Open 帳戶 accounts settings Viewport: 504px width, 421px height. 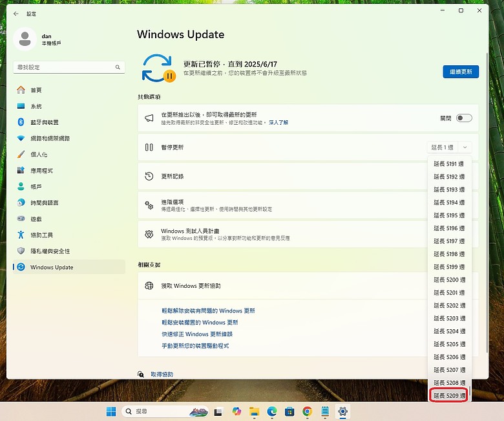(68, 186)
